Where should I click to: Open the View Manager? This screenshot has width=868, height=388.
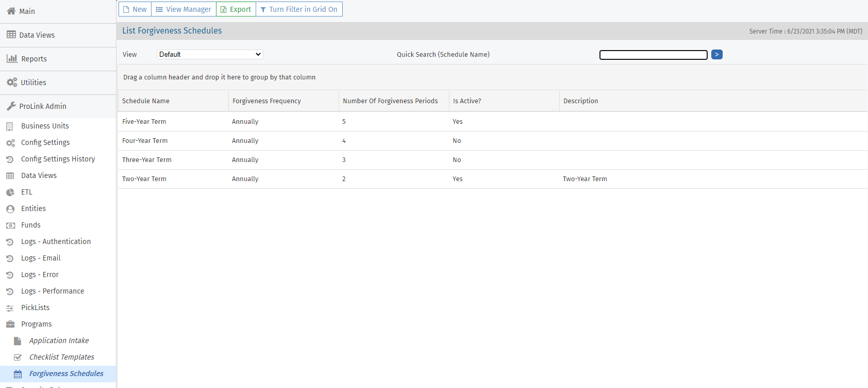coord(183,9)
